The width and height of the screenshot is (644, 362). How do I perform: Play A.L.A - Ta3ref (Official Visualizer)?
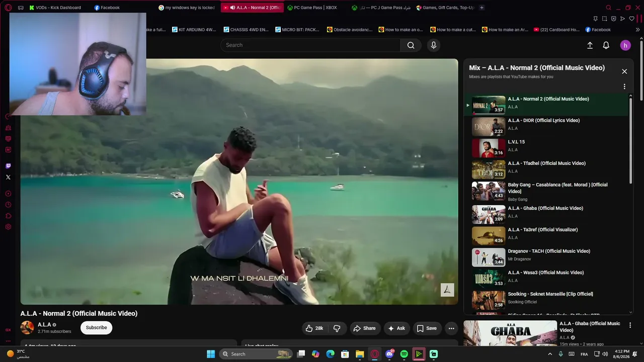[x=547, y=236]
